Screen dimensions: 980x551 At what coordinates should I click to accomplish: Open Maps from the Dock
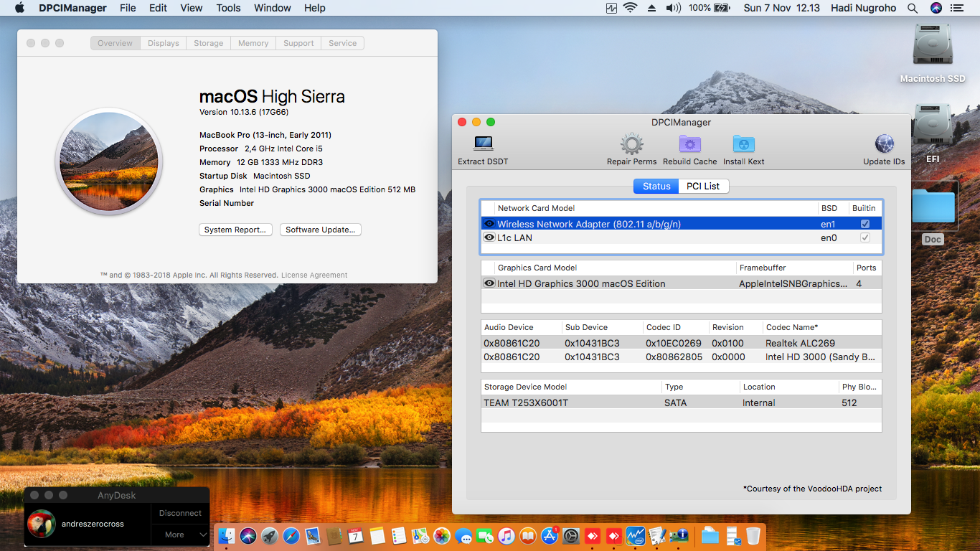420,535
